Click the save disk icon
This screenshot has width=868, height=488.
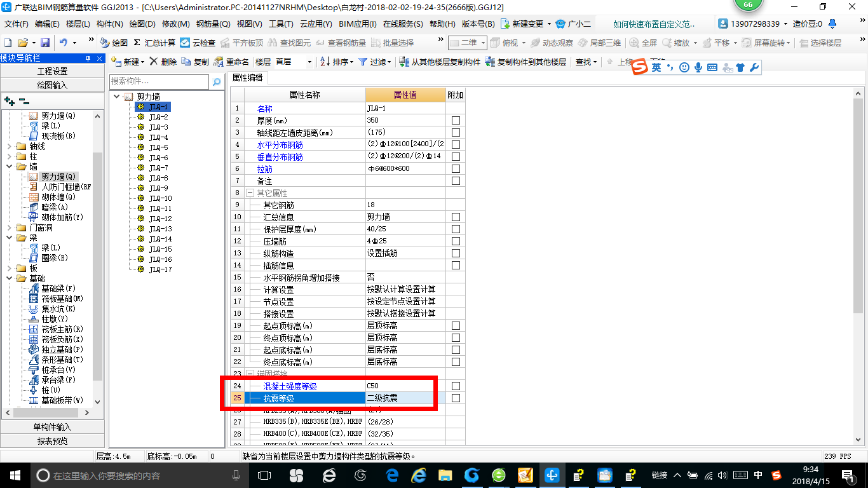pyautogui.click(x=45, y=43)
